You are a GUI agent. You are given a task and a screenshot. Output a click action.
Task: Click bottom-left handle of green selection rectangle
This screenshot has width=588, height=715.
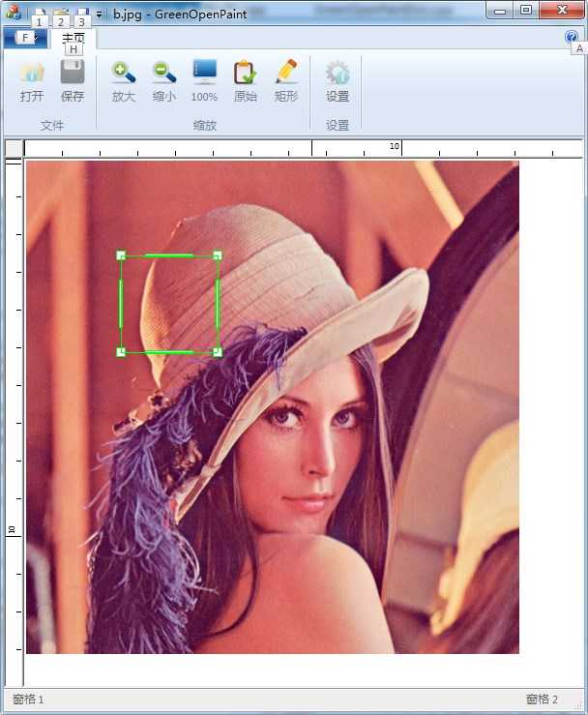pos(121,351)
